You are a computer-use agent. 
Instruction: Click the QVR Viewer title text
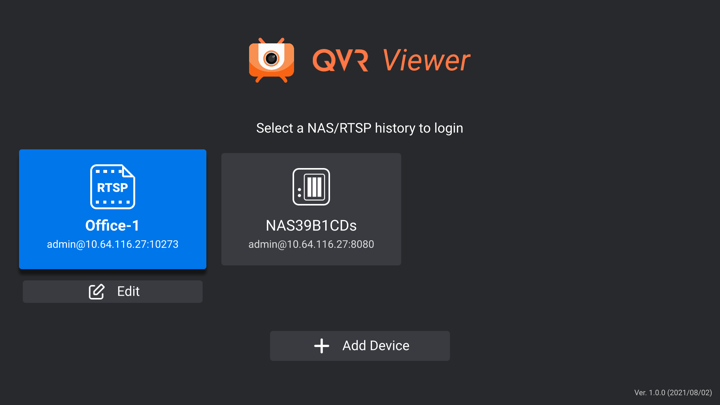391,60
